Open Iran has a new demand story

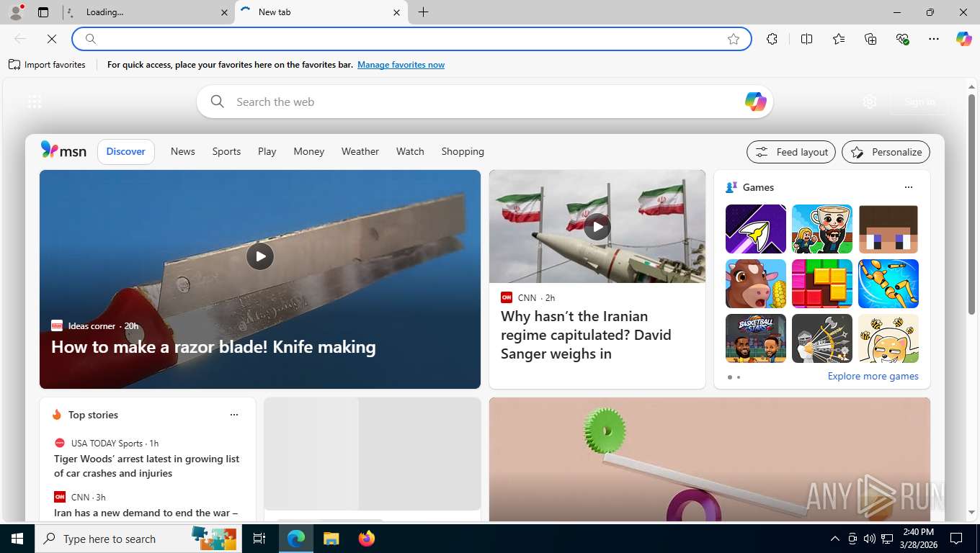146,513
